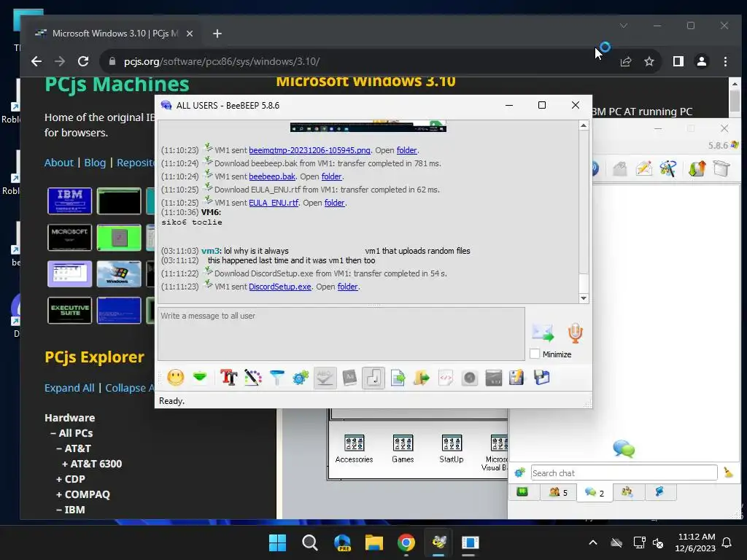This screenshot has height=560, width=747.
Task: Open chat settings gear in the toolbar
Action: (x=301, y=378)
